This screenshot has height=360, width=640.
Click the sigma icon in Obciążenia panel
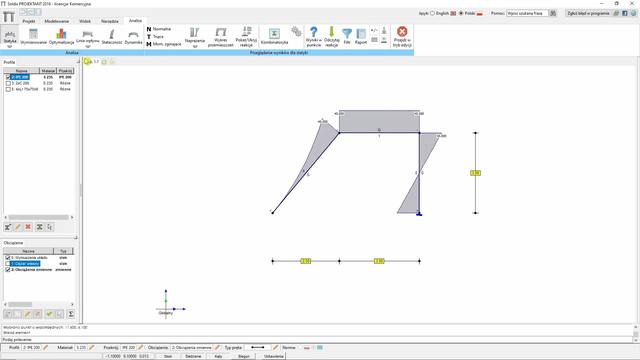71,314
